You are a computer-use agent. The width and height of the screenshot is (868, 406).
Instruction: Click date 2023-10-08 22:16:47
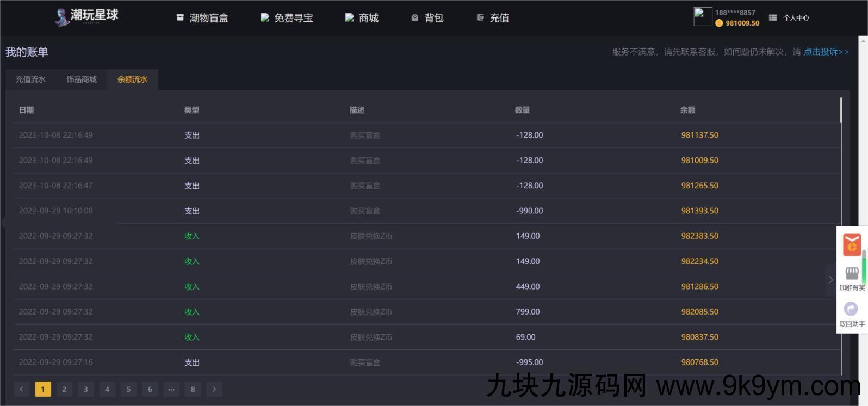56,186
